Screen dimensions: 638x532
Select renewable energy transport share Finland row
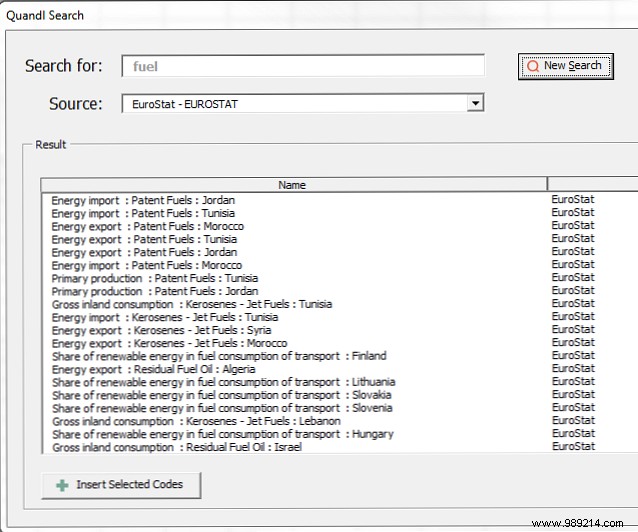point(219,357)
